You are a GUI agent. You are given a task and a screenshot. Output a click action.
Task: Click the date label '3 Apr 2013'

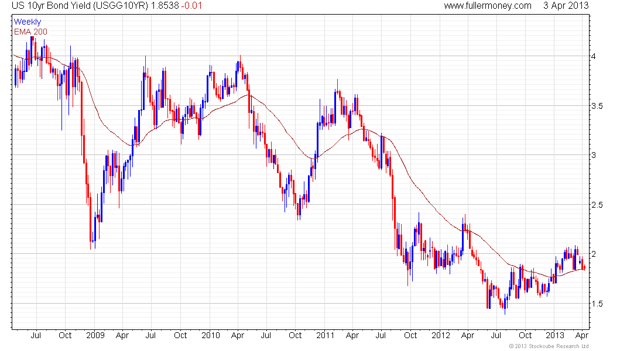coord(566,6)
